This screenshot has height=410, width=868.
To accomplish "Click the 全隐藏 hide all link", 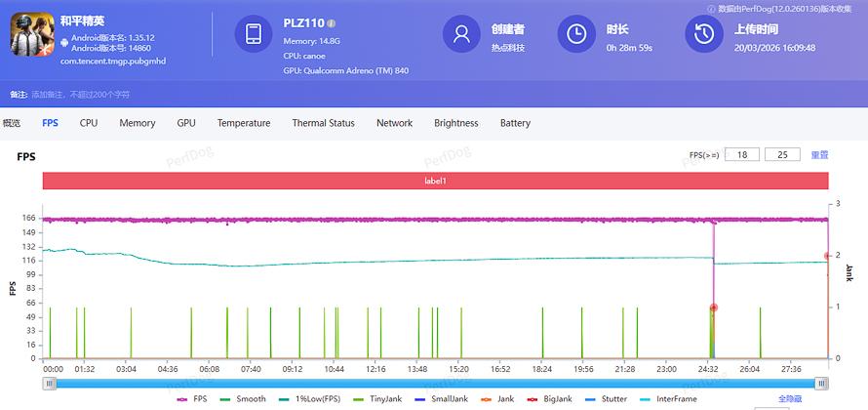I will 791,399.
